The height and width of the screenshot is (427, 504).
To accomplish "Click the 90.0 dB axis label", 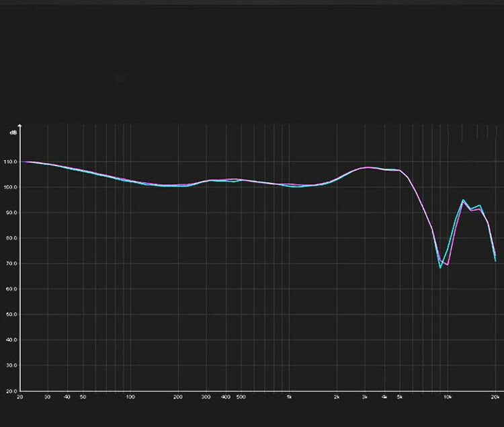I will tap(11, 212).
